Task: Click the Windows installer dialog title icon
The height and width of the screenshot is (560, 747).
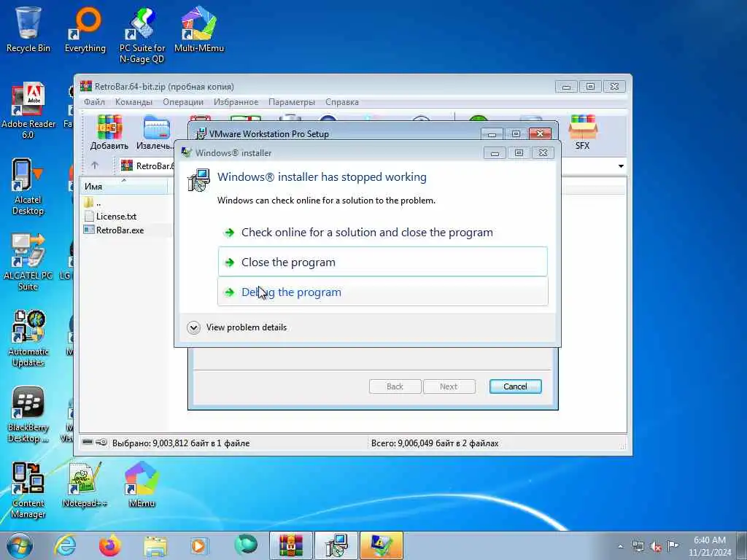Action: click(187, 152)
